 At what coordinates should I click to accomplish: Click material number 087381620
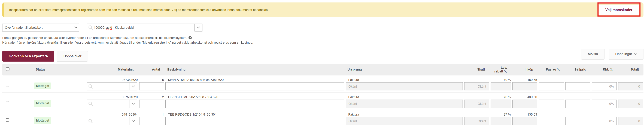pyautogui.click(x=129, y=80)
